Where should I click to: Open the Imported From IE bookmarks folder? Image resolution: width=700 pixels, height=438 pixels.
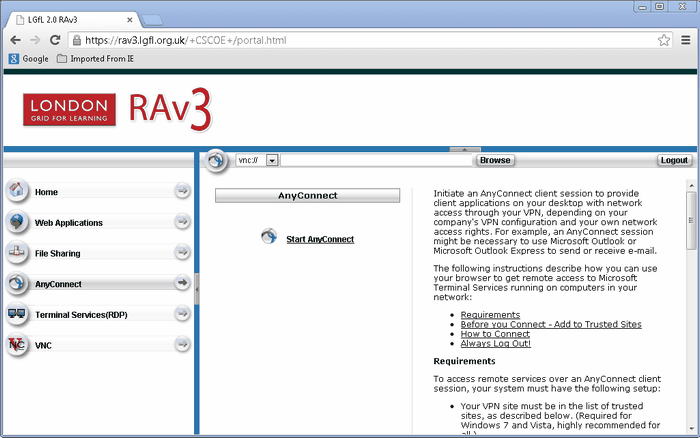pos(95,58)
